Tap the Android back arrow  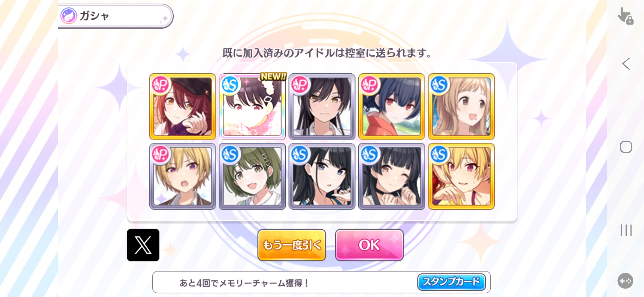point(626,64)
